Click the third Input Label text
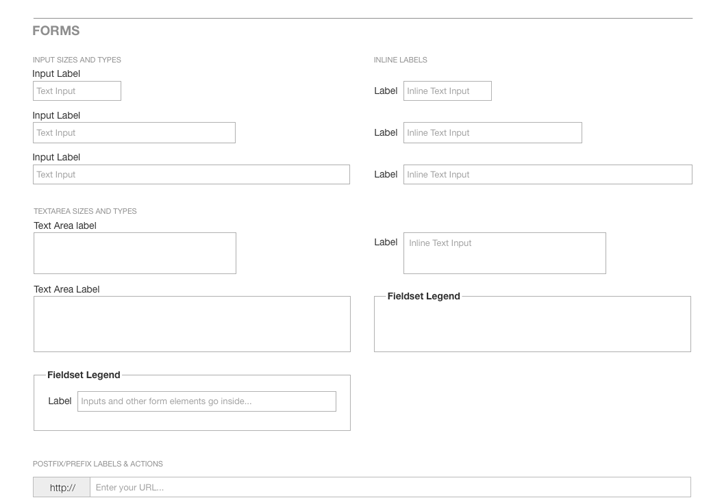 click(56, 157)
